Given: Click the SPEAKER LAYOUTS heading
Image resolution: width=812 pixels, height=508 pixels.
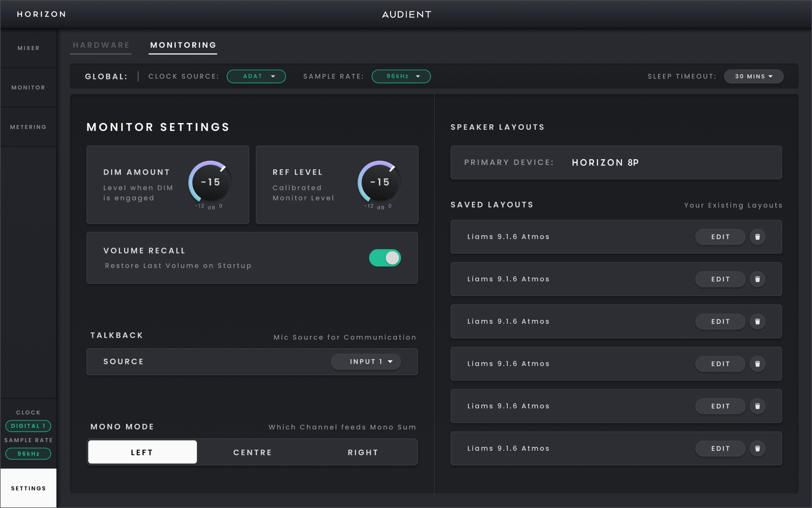Looking at the screenshot, I should tap(497, 127).
